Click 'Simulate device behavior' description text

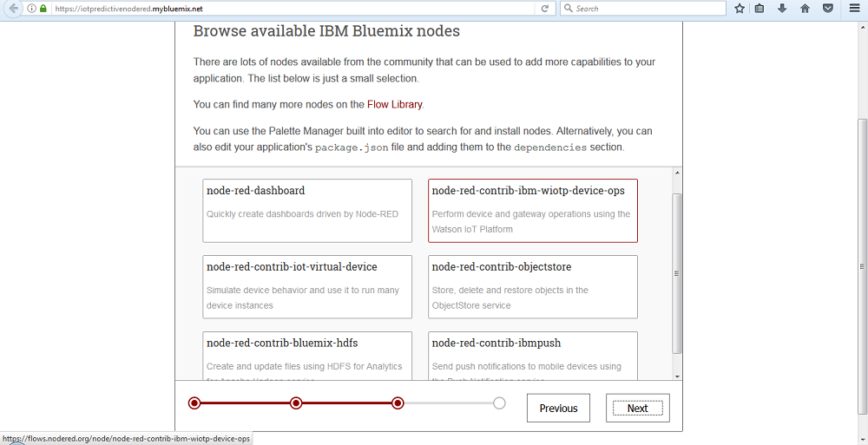coord(303,298)
